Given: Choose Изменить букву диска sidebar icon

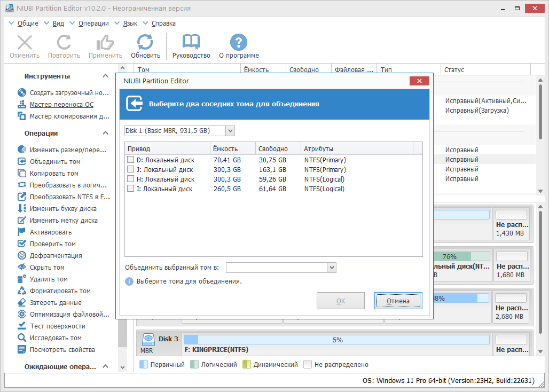Looking at the screenshot, I should (22, 208).
